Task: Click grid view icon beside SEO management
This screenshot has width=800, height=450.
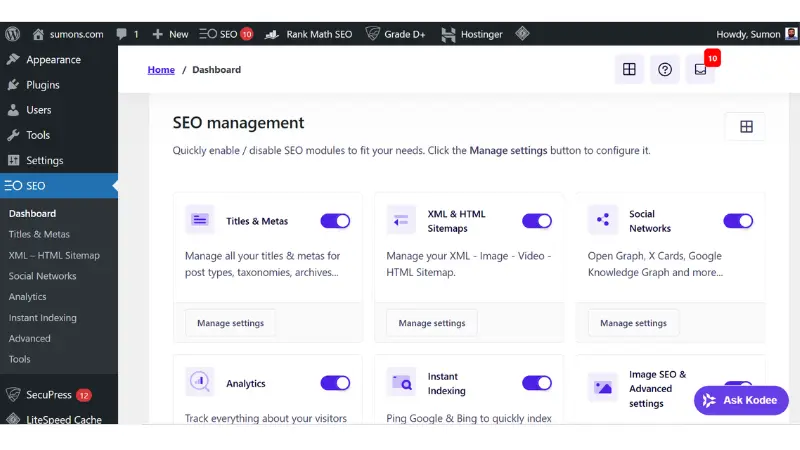Action: 746,127
